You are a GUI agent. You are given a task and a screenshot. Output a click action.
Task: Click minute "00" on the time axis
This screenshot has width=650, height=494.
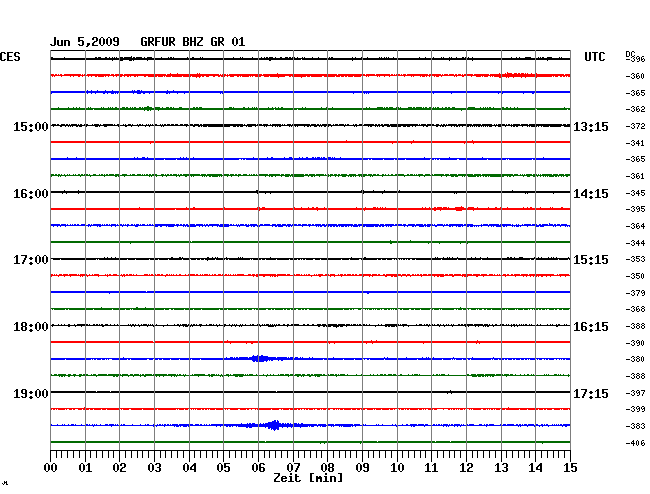click(51, 468)
